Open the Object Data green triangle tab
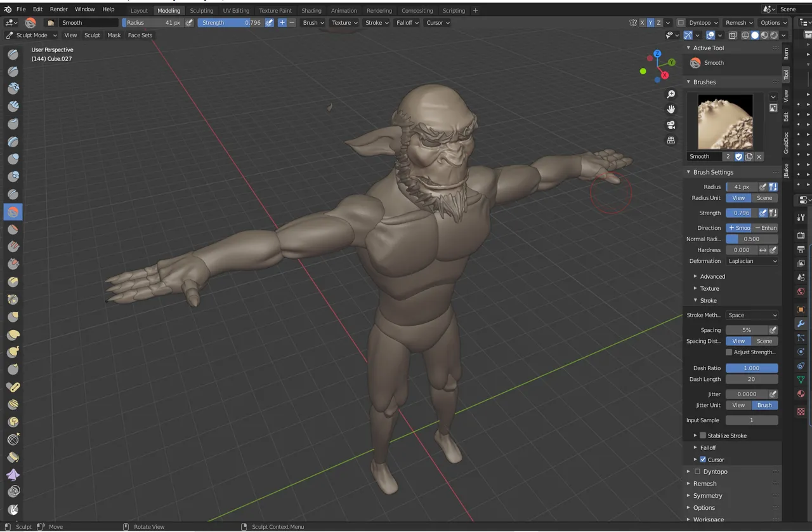The width and height of the screenshot is (812, 532). pos(801,379)
